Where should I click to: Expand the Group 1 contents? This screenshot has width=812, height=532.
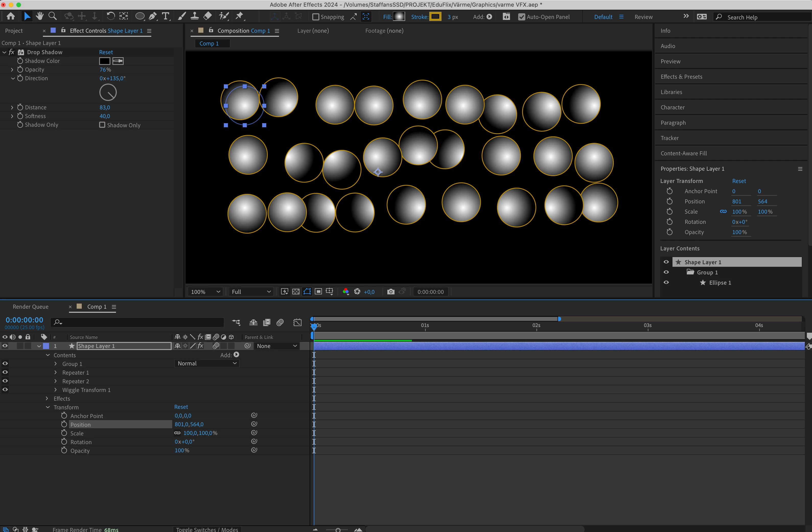pos(56,364)
